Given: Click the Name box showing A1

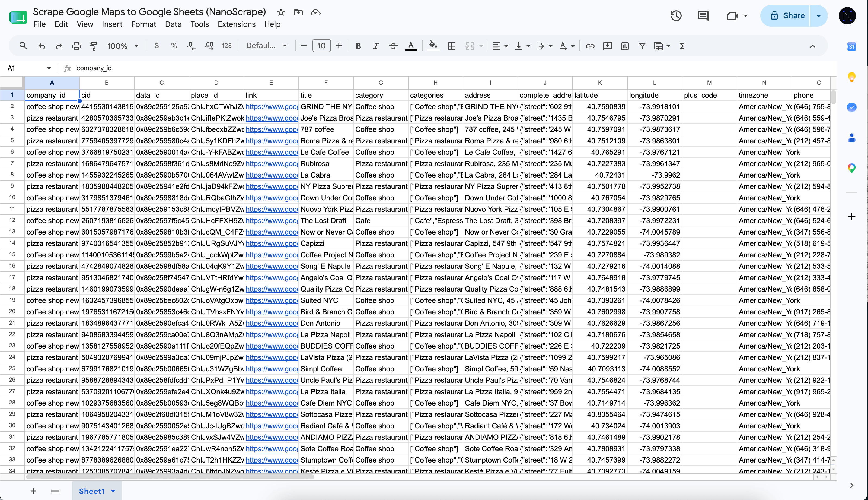Looking at the screenshot, I should 29,68.
